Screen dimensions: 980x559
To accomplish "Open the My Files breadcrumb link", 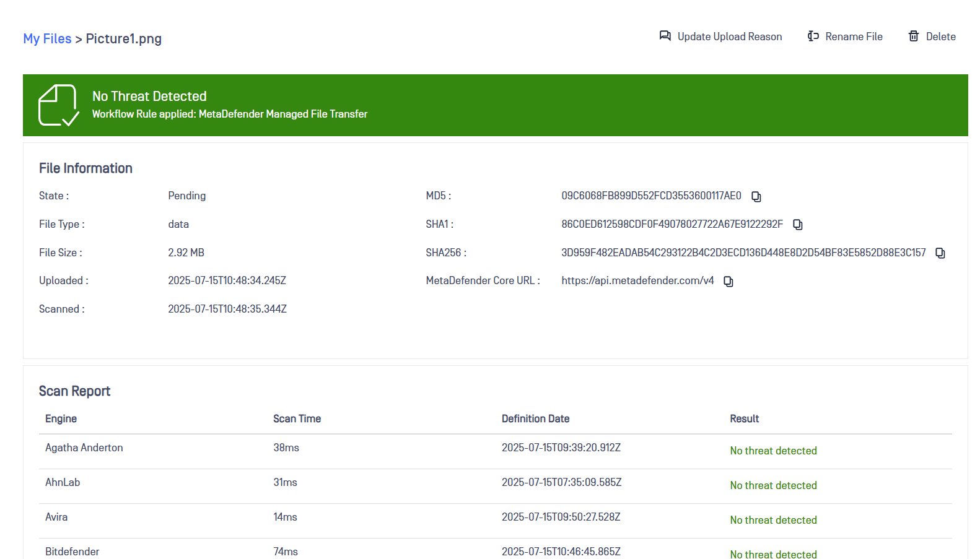I will [x=47, y=38].
